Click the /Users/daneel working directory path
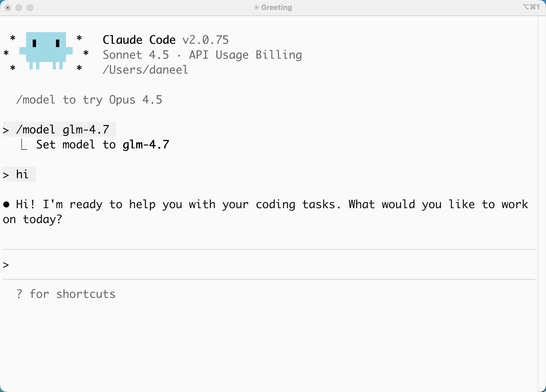This screenshot has width=546, height=392. [x=145, y=70]
